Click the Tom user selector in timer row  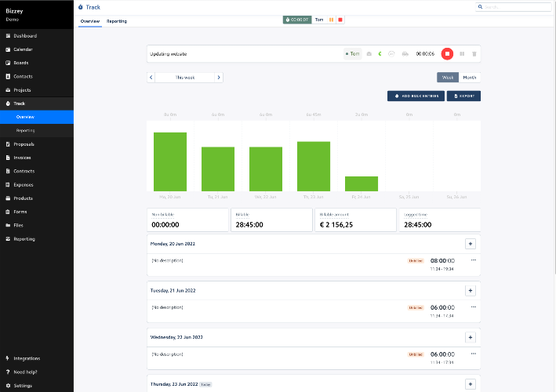tap(352, 54)
